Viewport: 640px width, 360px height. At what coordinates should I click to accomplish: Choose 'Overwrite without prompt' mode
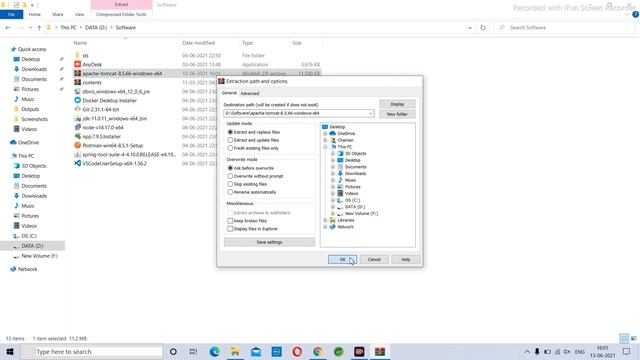click(230, 176)
